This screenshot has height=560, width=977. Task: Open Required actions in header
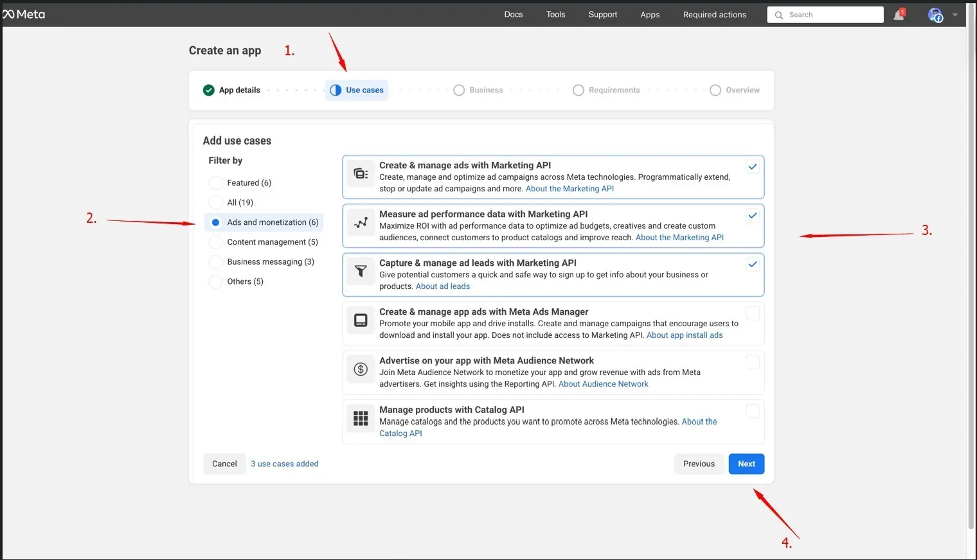click(715, 15)
